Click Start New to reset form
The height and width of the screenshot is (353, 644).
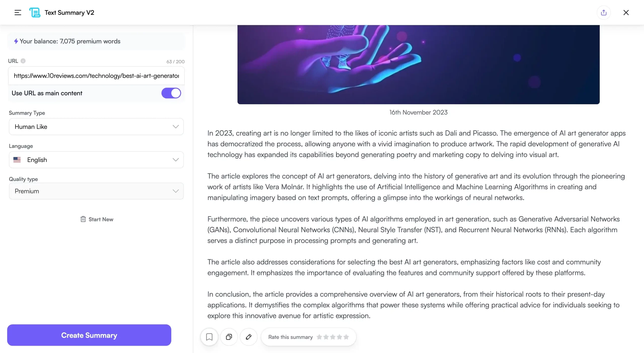tap(96, 219)
